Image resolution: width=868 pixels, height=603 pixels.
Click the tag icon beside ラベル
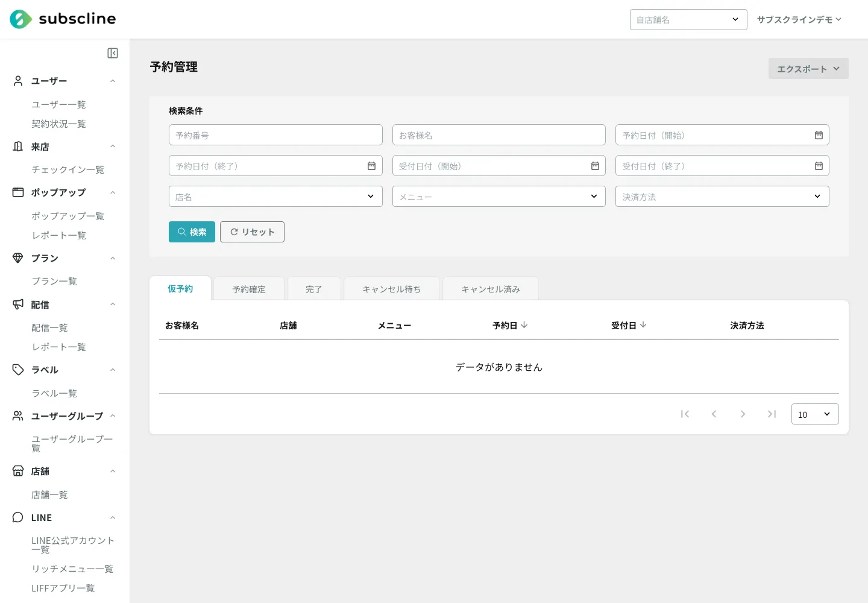[x=18, y=370]
